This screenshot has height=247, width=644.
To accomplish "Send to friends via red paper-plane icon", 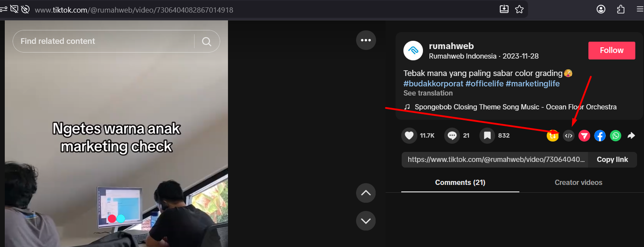I will 584,136.
